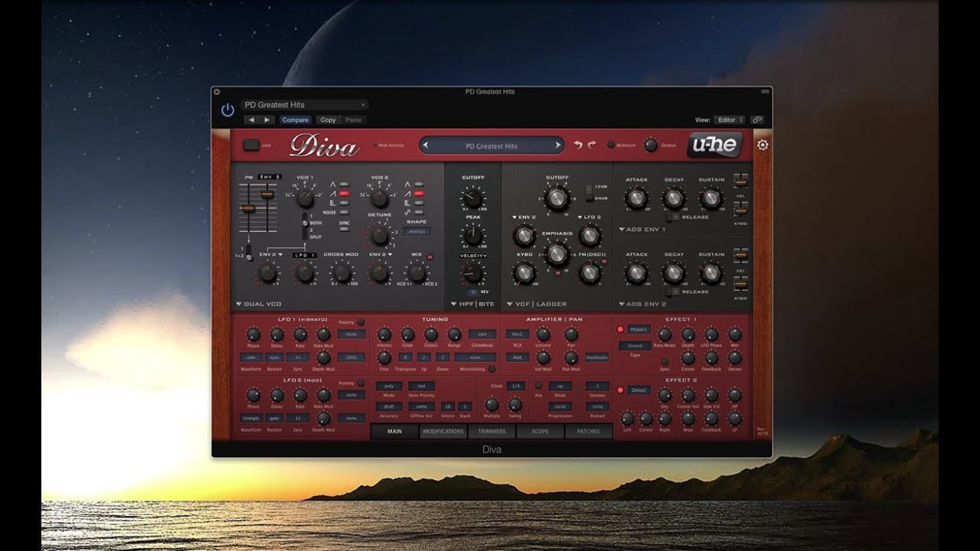Click ADS ENV 2 KYBD slider

(x=740, y=284)
